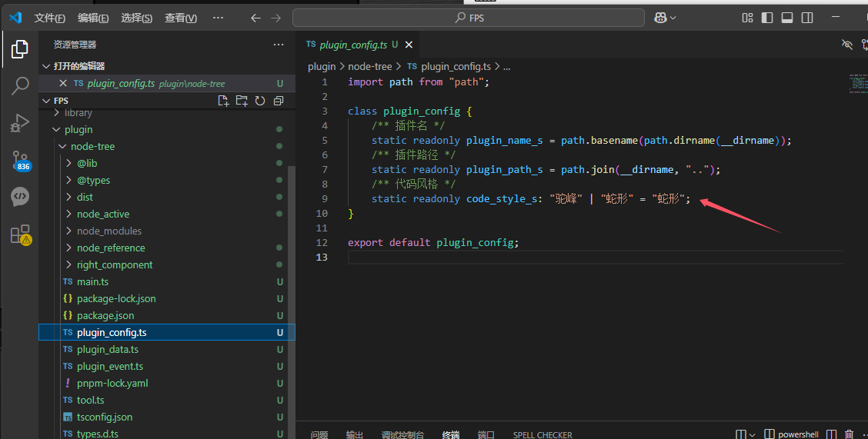Open the Extensions view with warning badge

[x=20, y=234]
